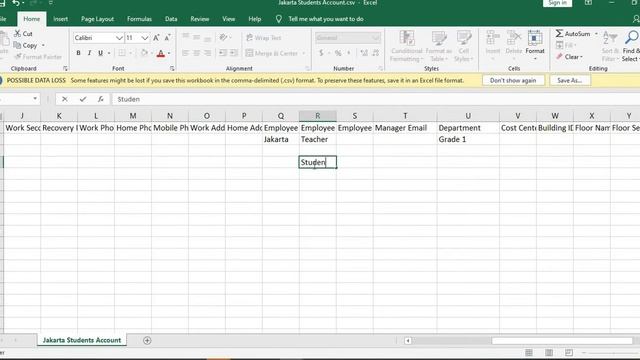
Task: Open the Format cells menu
Action: (x=535, y=45)
